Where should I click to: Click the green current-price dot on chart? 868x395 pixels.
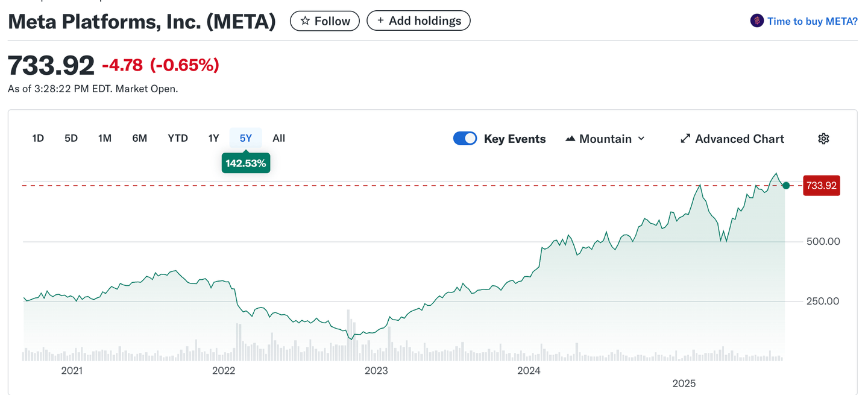coord(786,185)
